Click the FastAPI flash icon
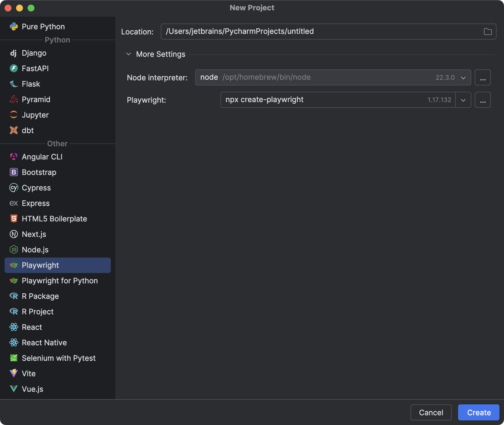Viewport: 504px width, 425px height. (x=14, y=68)
